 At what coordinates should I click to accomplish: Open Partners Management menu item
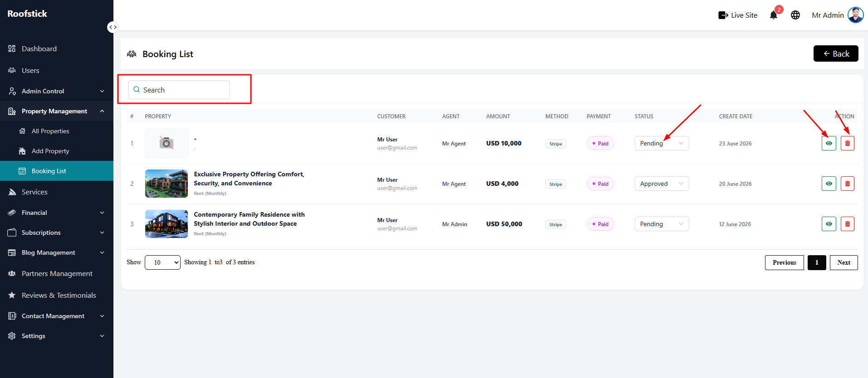pyautogui.click(x=57, y=273)
